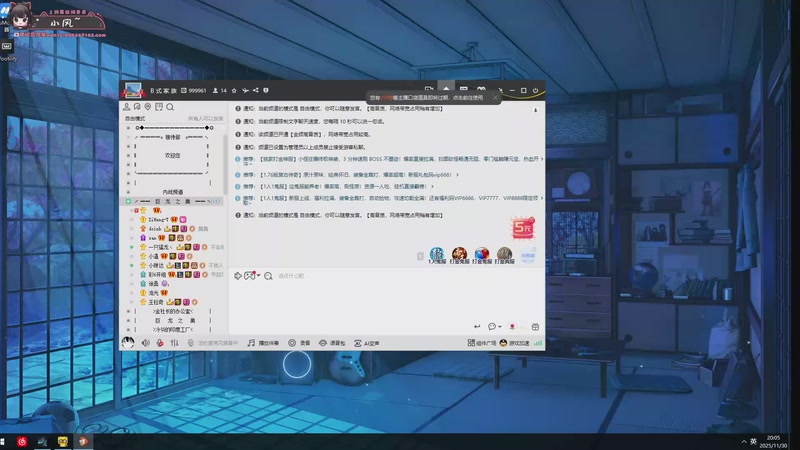
Task: Click the location pin icon above channel tree
Action: click(x=148, y=107)
